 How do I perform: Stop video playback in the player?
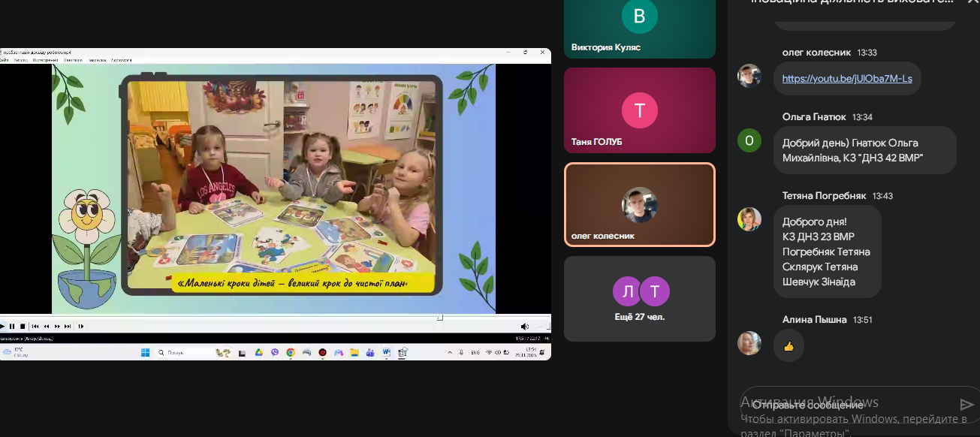[x=23, y=326]
